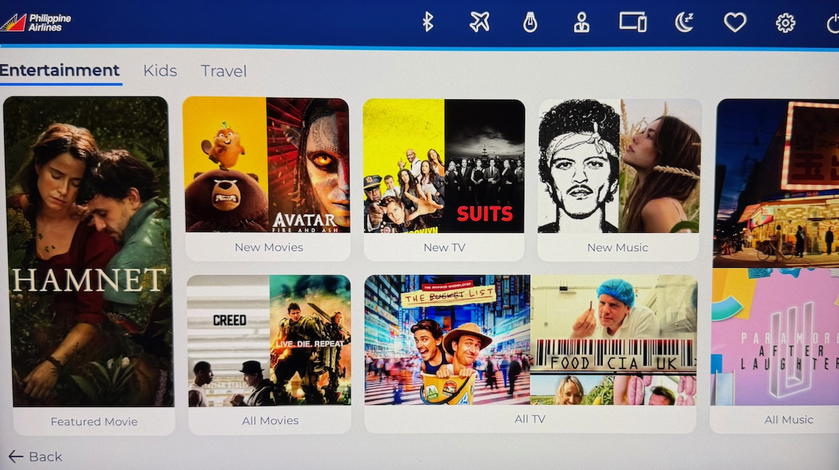Open settings gear icon

pyautogui.click(x=785, y=23)
